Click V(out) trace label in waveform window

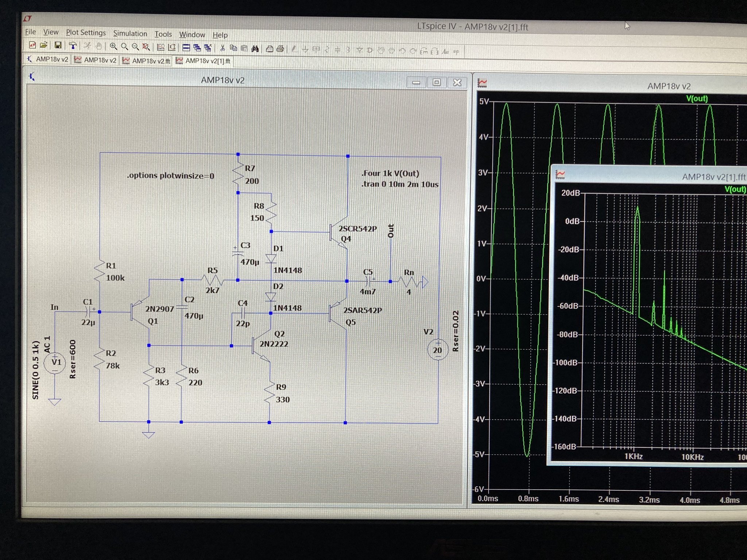point(697,98)
